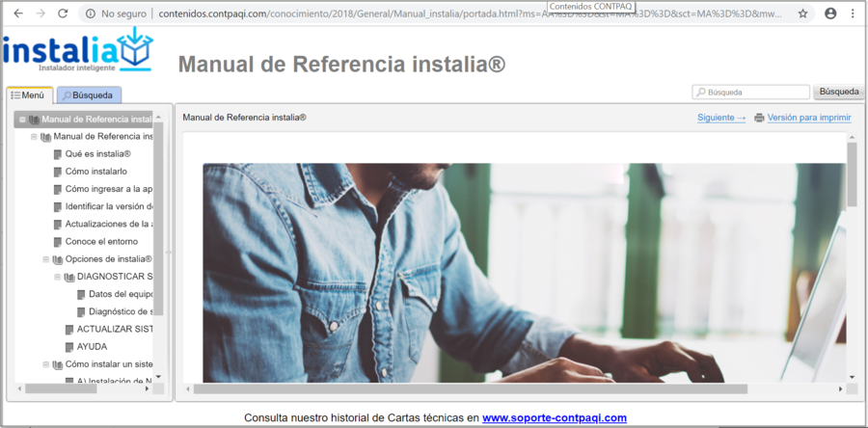The width and height of the screenshot is (868, 428).
Task: Click content pane vertical scrollbar thumb
Action: (x=852, y=174)
